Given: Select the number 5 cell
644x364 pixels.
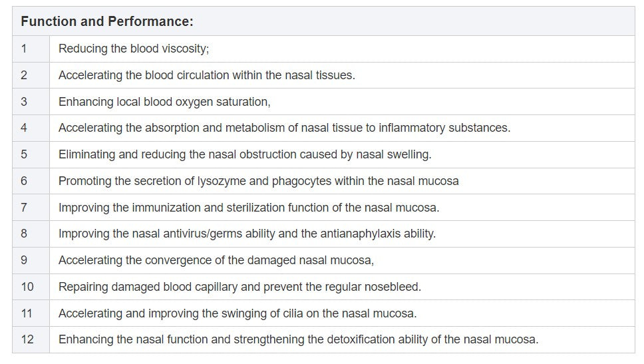Looking at the screenshot, I should 24,154.
